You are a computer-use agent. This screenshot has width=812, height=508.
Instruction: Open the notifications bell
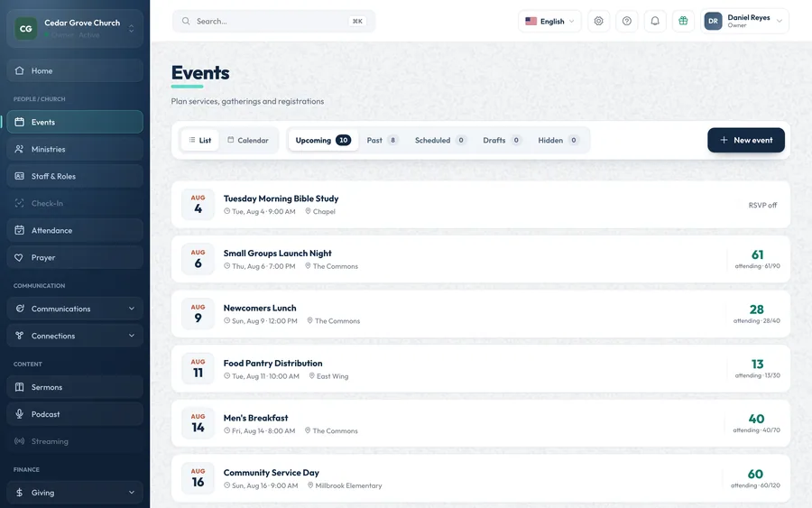click(x=655, y=22)
